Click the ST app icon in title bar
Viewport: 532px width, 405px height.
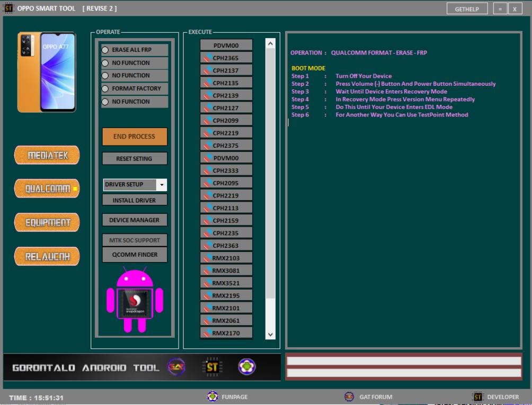[8, 8]
